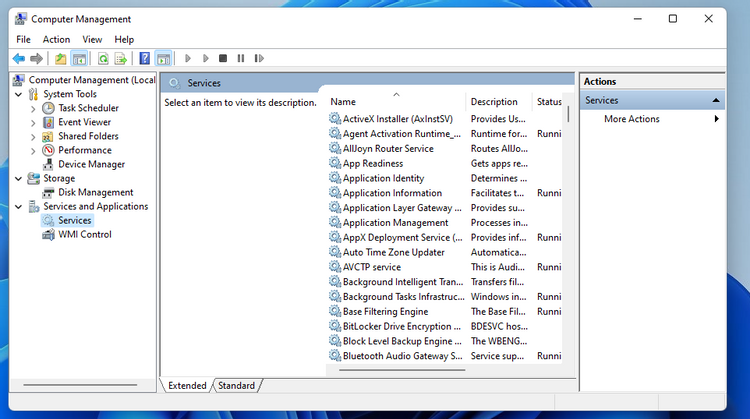Image resolution: width=750 pixels, height=419 pixels.
Task: Expand the Task Scheduler tree node
Action: (x=33, y=109)
